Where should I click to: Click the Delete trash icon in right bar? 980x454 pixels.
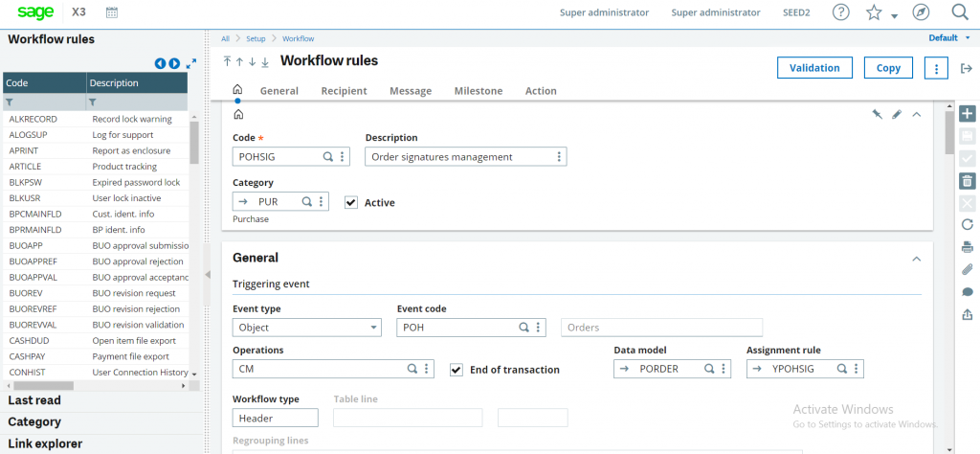967,181
